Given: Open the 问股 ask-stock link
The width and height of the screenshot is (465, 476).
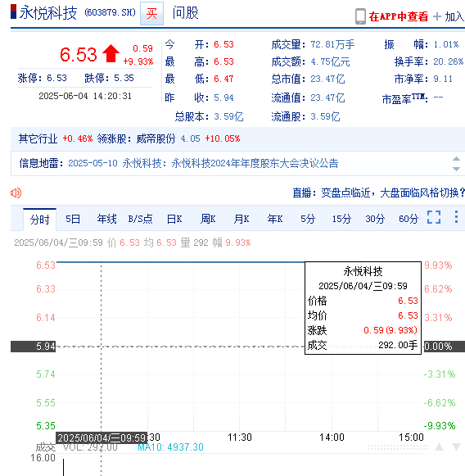Looking at the screenshot, I should pos(185,13).
